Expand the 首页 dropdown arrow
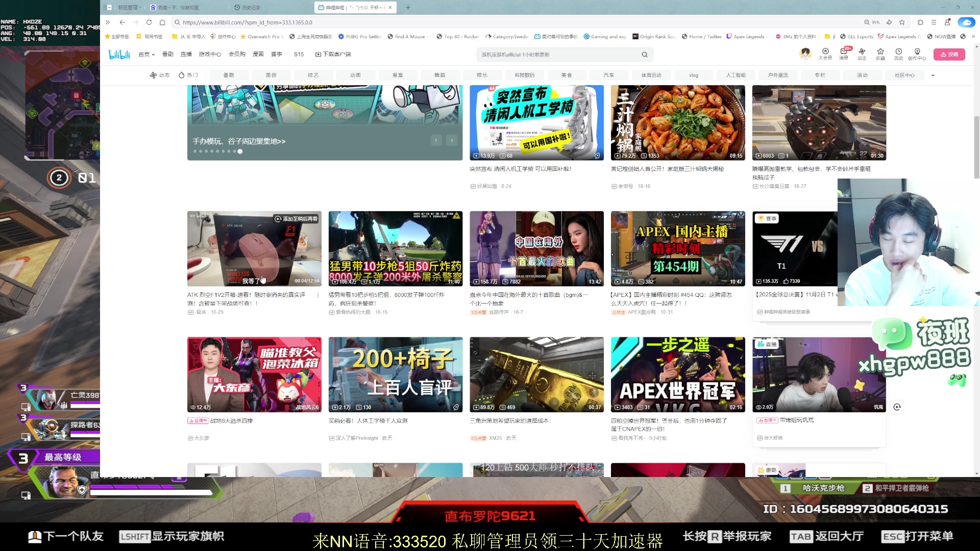The image size is (980, 551). point(153,54)
